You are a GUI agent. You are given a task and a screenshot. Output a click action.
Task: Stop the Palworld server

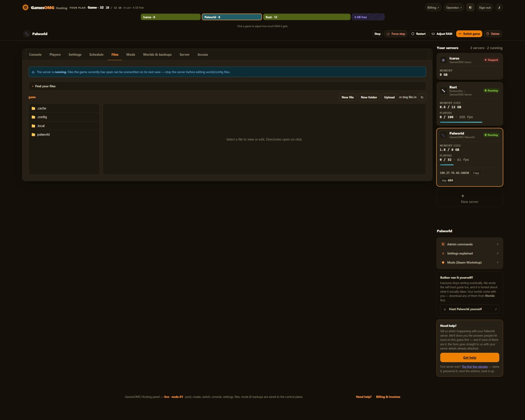378,34
